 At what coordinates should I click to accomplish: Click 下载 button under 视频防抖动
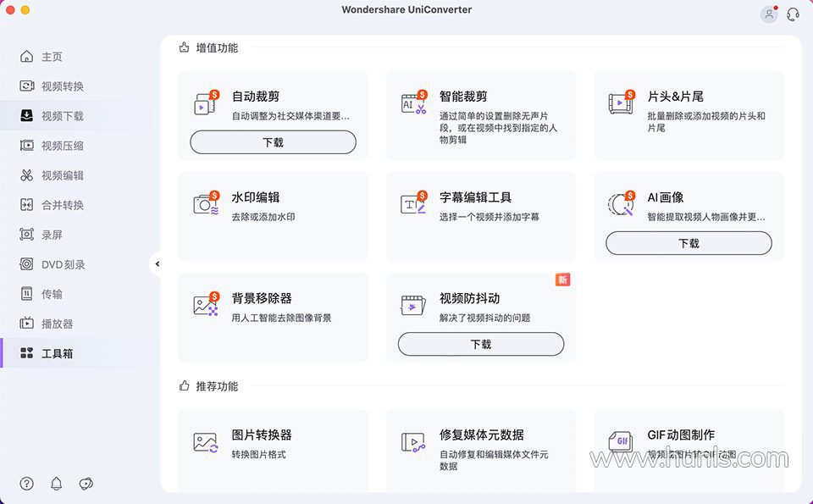click(481, 344)
